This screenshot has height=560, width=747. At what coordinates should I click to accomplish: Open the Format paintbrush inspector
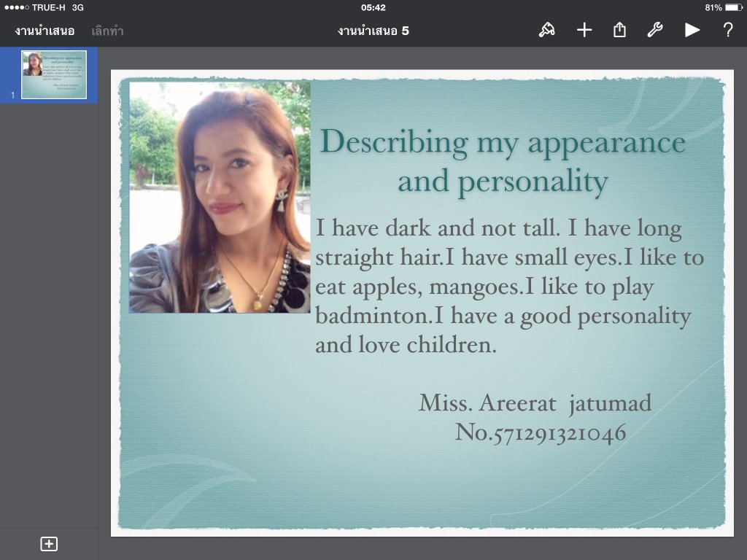pos(547,31)
